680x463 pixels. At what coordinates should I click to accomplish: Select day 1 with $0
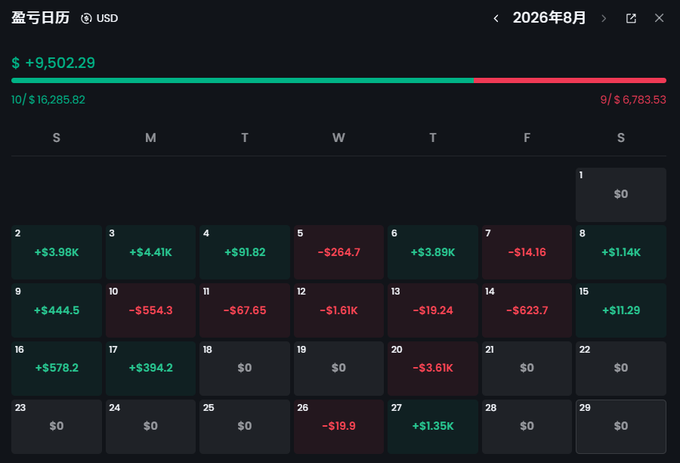click(x=621, y=195)
